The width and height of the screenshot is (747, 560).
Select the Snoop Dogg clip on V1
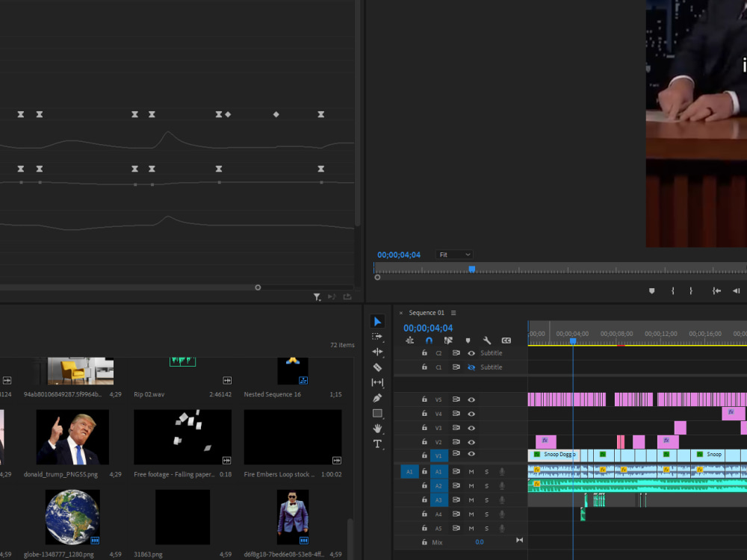click(554, 455)
